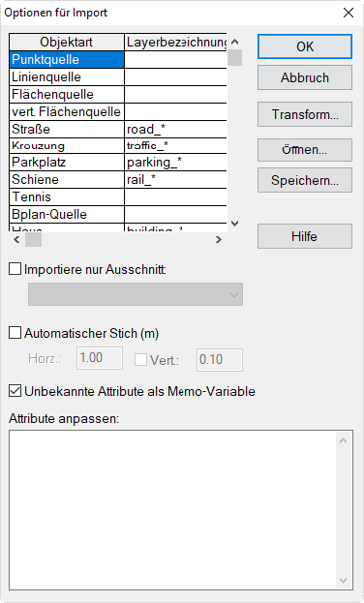Open Hilfe for import options
Viewport: 364px width, 603px height.
pos(305,236)
